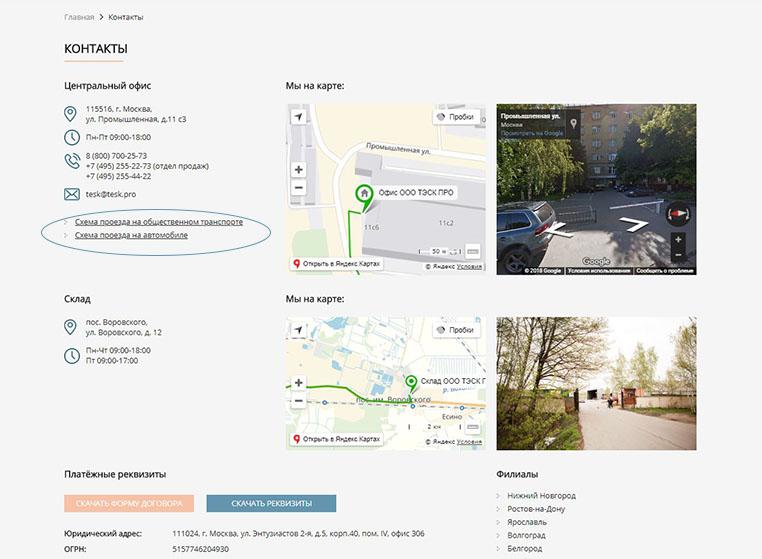
Task: Click geolocation arrow on the office map
Action: point(298,117)
